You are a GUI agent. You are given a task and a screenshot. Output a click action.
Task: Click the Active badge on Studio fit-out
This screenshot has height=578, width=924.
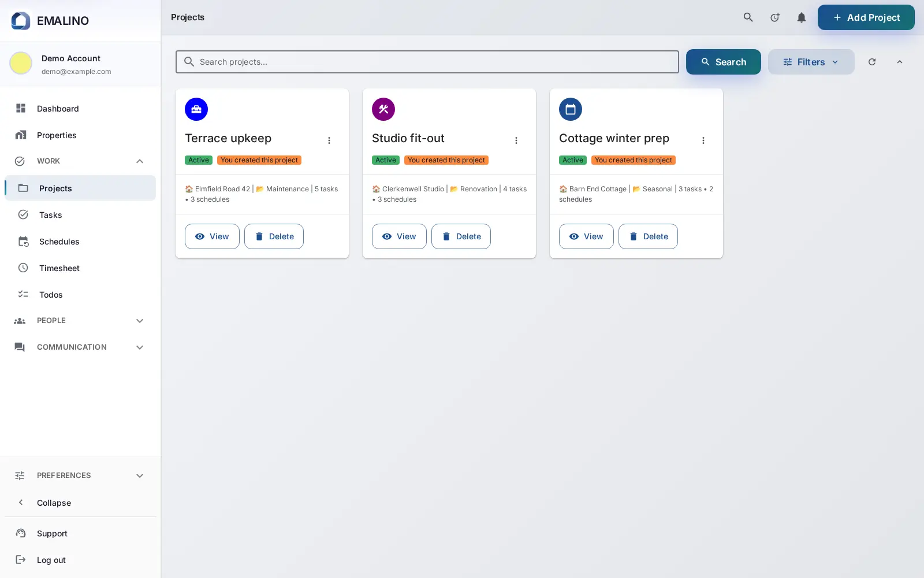point(386,160)
